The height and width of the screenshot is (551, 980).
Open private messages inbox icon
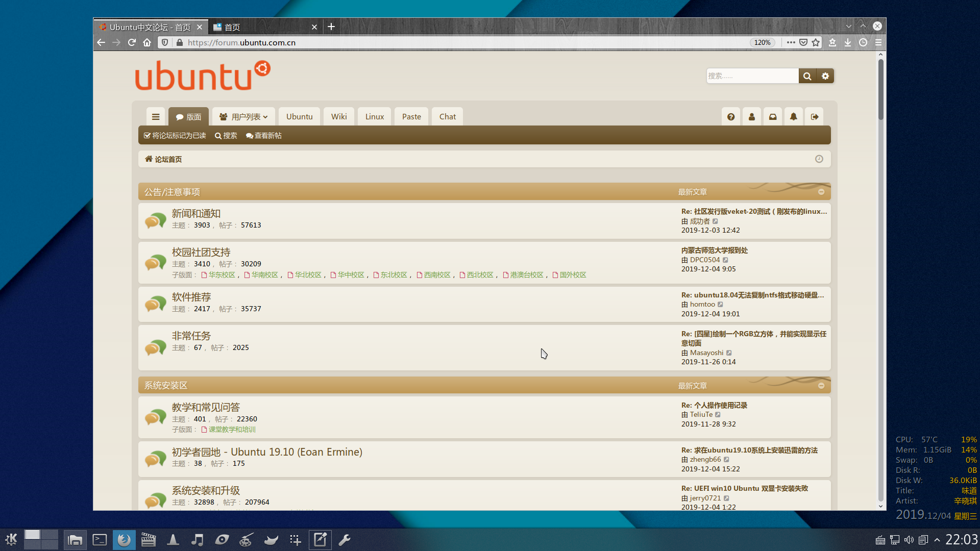pyautogui.click(x=773, y=117)
